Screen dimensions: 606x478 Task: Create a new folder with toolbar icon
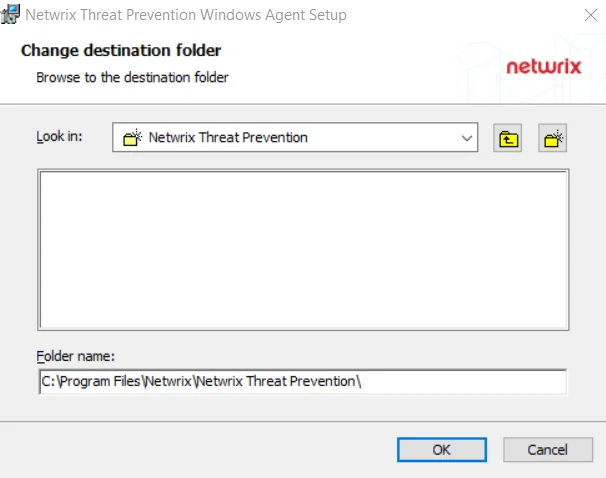click(552, 138)
